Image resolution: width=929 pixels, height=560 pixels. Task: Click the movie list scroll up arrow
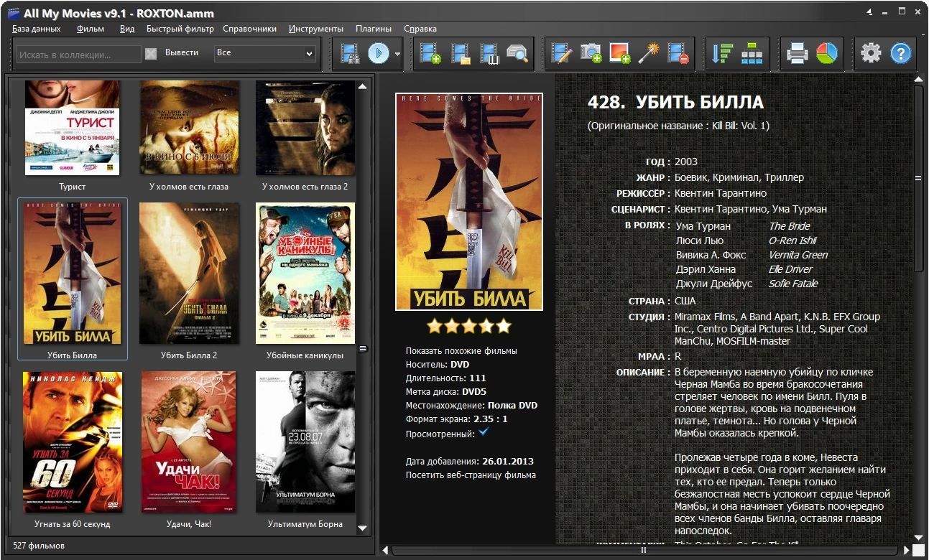point(363,86)
